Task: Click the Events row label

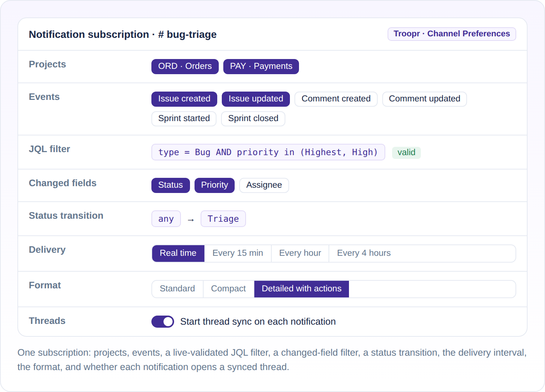Action: click(x=44, y=97)
